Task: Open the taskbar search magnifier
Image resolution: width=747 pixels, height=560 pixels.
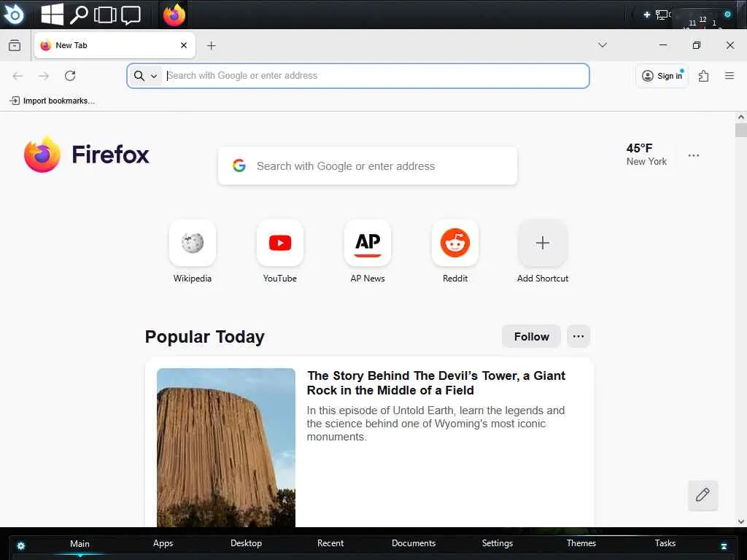Action: pyautogui.click(x=79, y=15)
